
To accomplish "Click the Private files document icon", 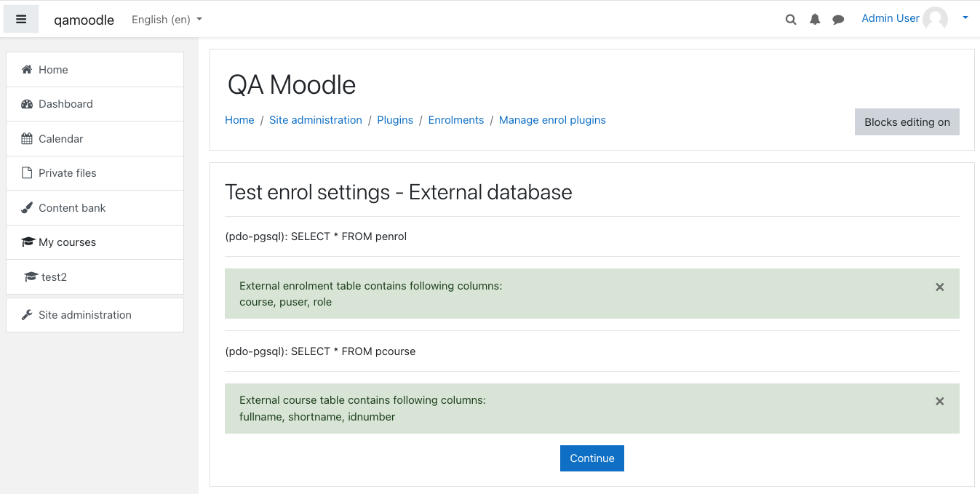I will point(27,173).
